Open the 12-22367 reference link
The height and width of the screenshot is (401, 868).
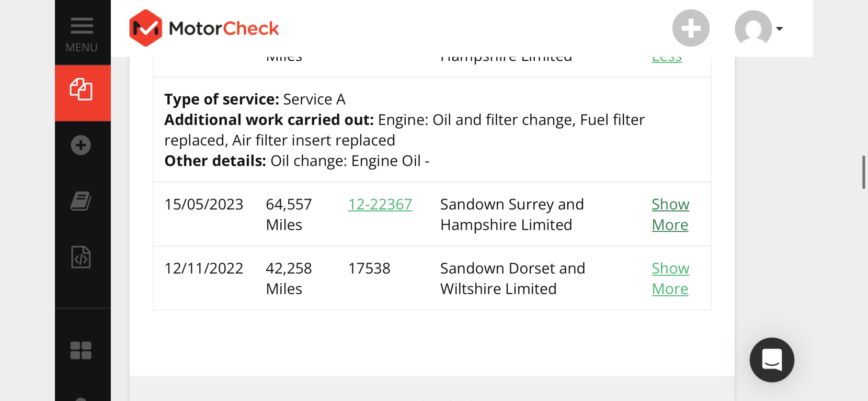click(380, 204)
